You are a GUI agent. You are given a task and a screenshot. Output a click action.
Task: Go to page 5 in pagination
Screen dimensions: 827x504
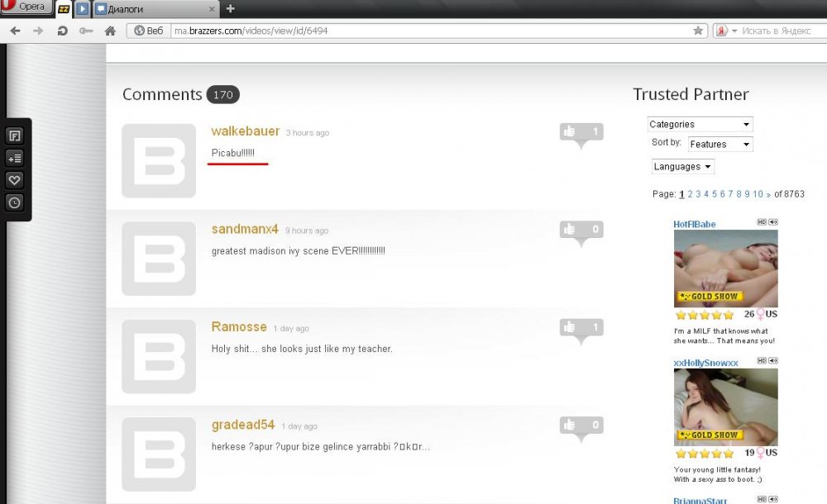715,194
